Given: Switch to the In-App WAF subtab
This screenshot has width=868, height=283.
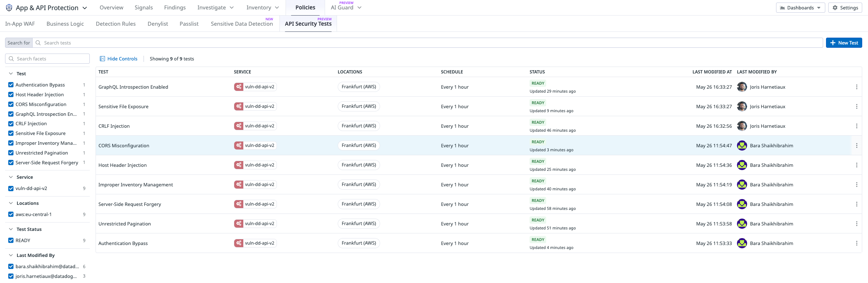Looking at the screenshot, I should click(x=20, y=24).
